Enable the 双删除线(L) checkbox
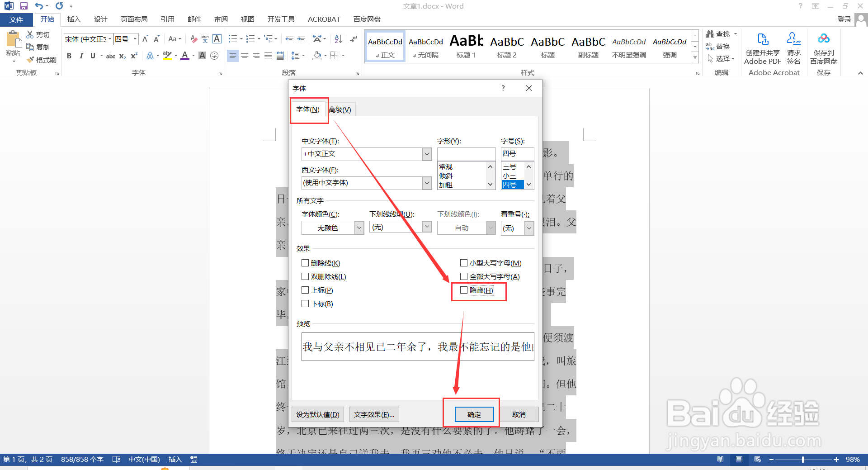Image resolution: width=868 pixels, height=470 pixels. [305, 276]
